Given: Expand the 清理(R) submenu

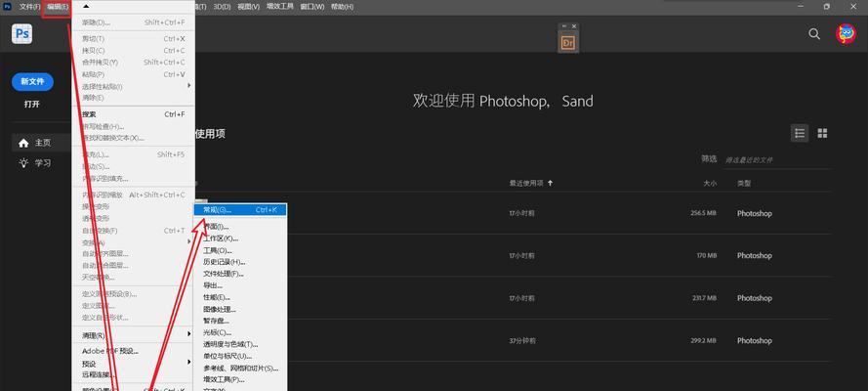Looking at the screenshot, I should [x=133, y=335].
